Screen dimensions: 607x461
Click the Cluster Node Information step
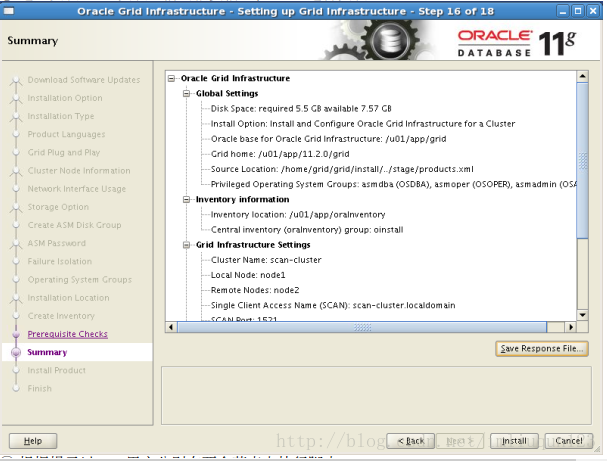click(x=79, y=171)
